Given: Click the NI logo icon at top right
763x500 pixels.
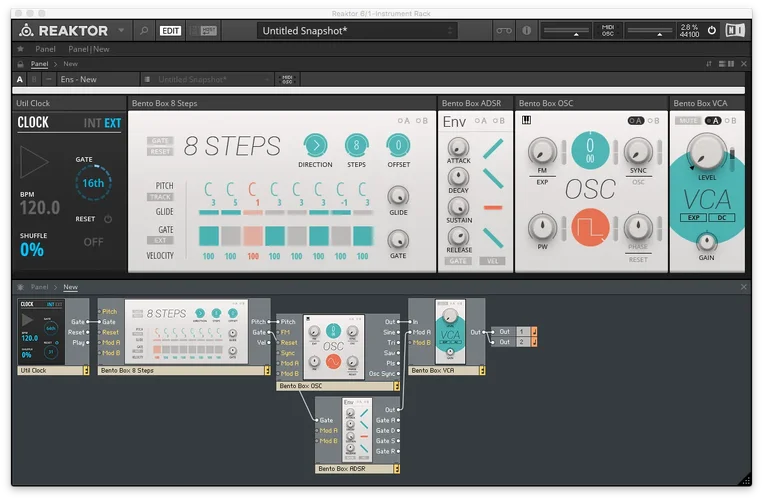Looking at the screenshot, I should [735, 31].
